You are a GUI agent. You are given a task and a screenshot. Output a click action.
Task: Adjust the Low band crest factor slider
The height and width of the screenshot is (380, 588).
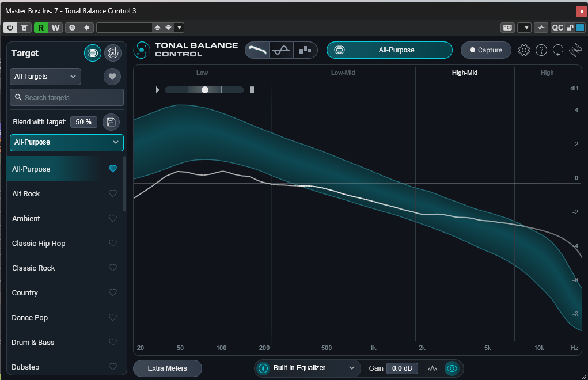point(205,90)
